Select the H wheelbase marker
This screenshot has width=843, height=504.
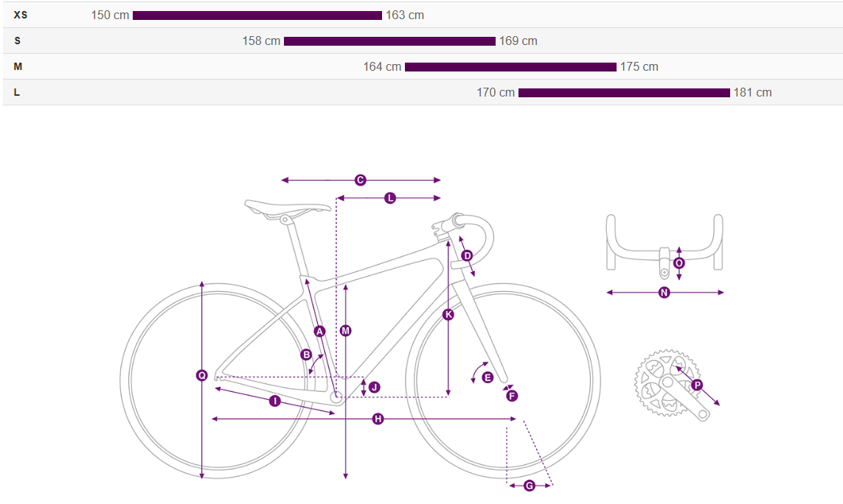378,419
